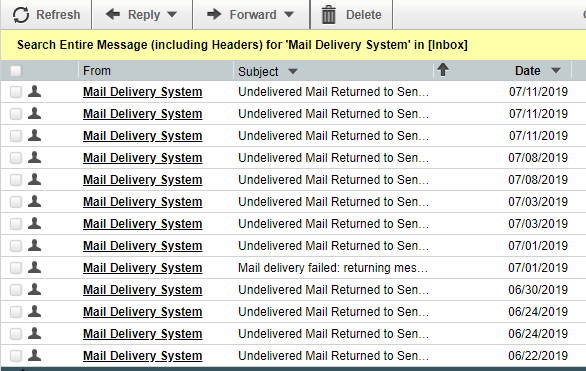Sort by the Date column header
Screen dimensions: 586x371
(527, 71)
